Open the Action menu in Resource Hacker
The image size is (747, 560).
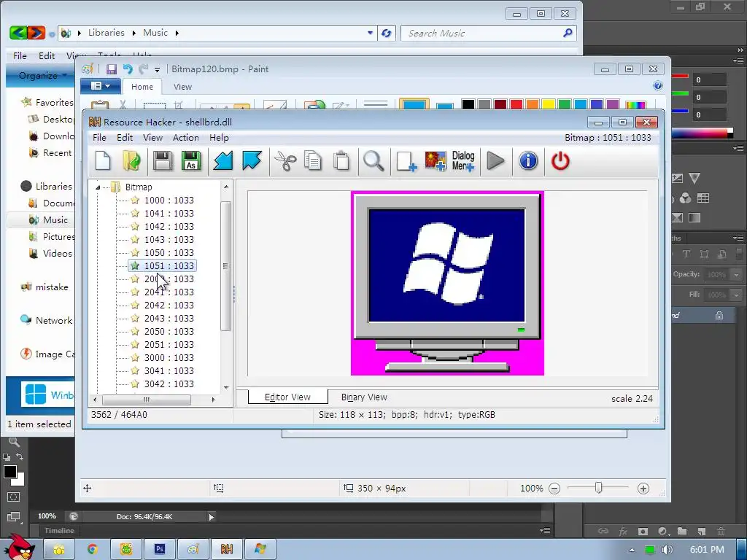pos(186,138)
